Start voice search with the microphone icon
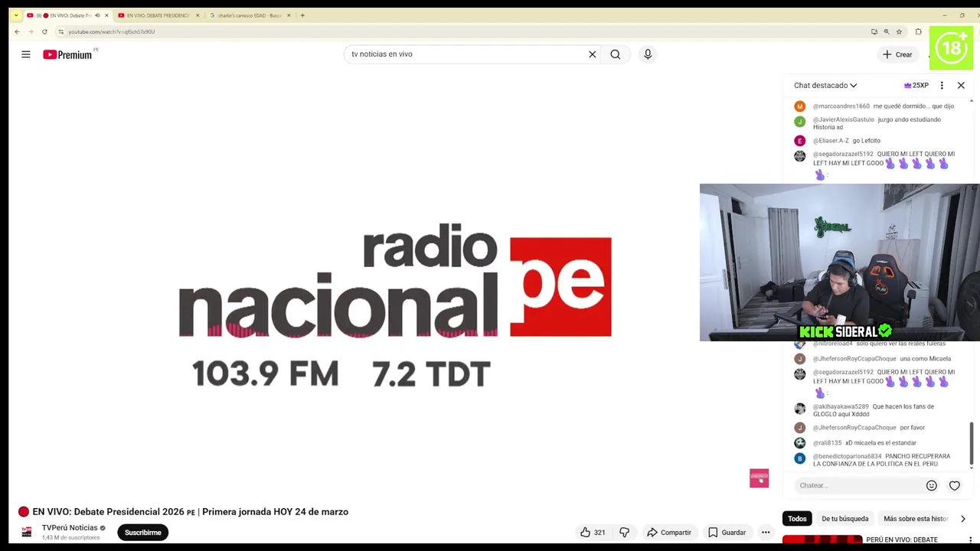The image size is (980, 551). 648,54
